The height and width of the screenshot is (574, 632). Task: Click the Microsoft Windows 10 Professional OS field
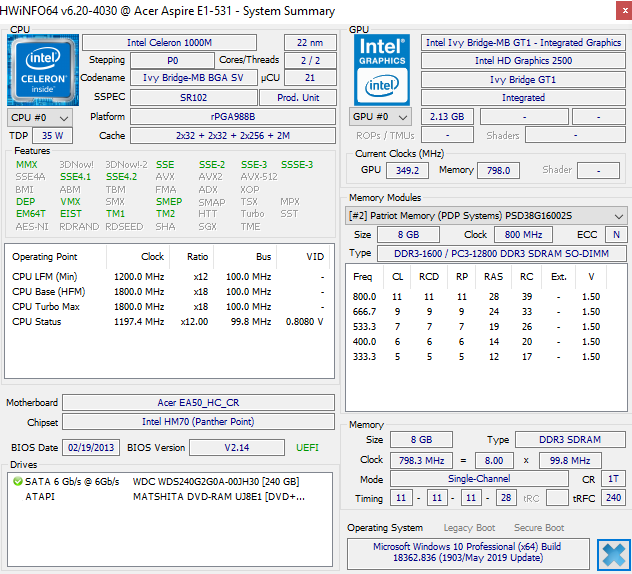pos(468,552)
